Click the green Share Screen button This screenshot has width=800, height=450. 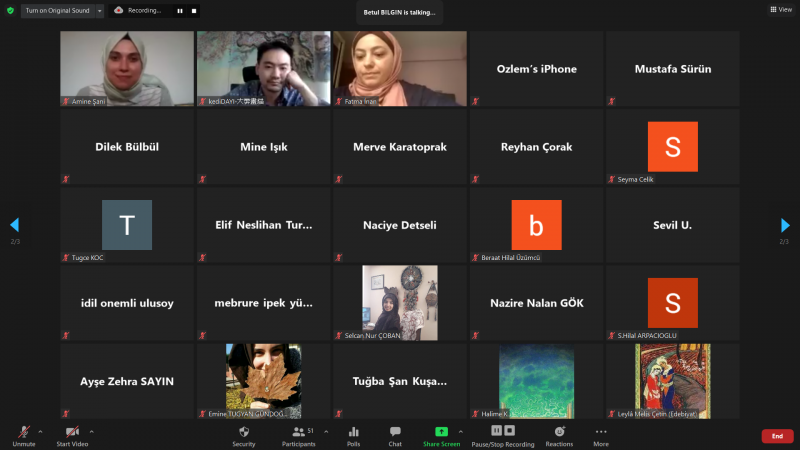(x=441, y=436)
